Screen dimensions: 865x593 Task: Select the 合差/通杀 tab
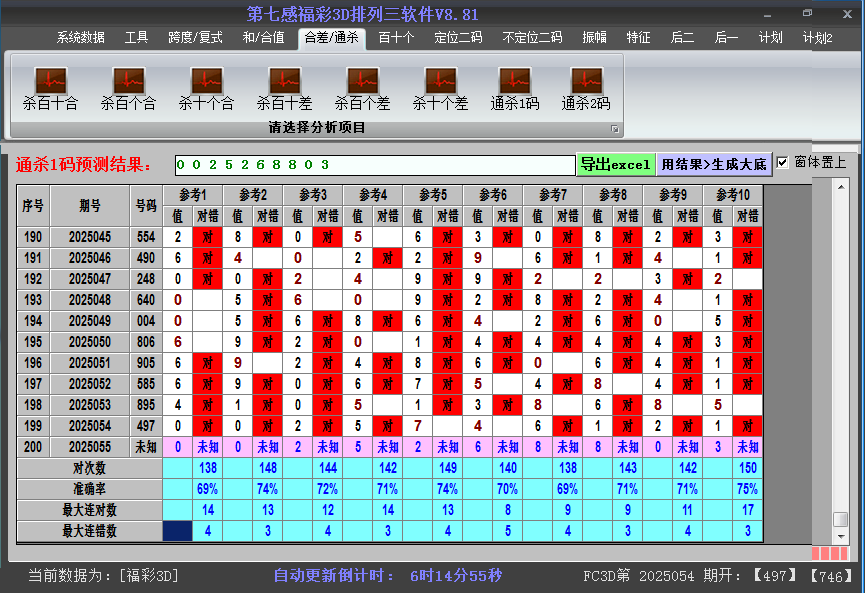[x=332, y=38]
